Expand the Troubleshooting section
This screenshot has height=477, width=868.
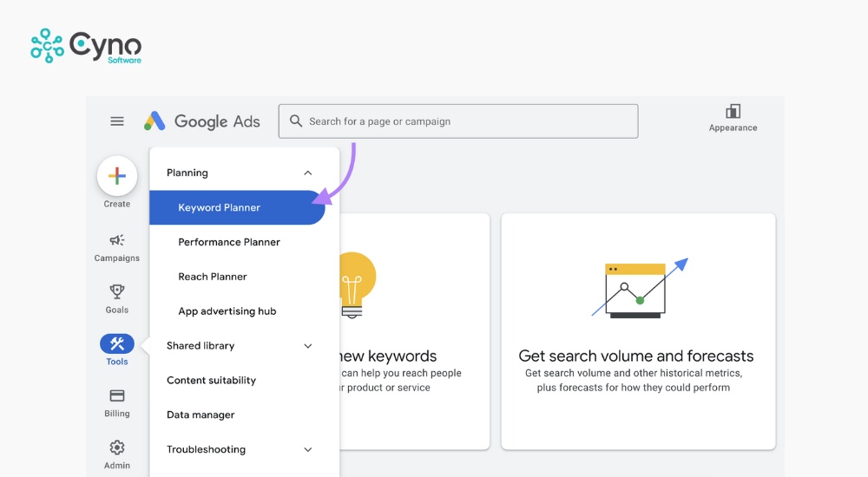pyautogui.click(x=307, y=450)
